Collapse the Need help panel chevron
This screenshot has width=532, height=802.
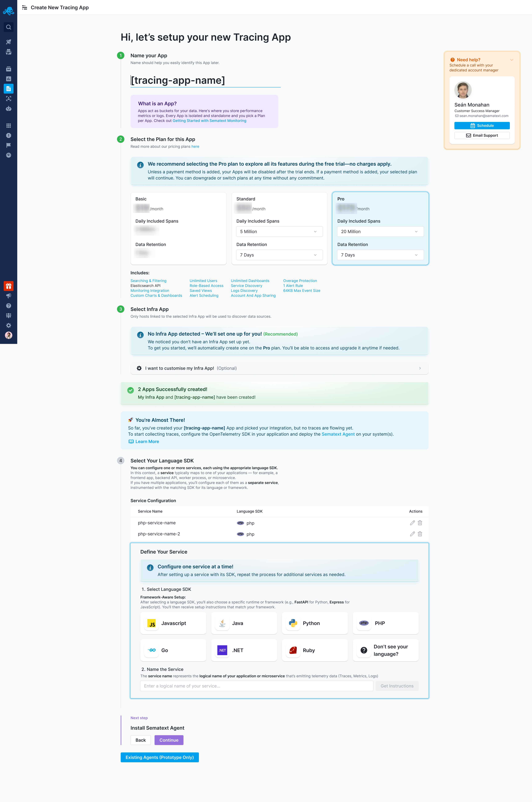click(x=511, y=60)
